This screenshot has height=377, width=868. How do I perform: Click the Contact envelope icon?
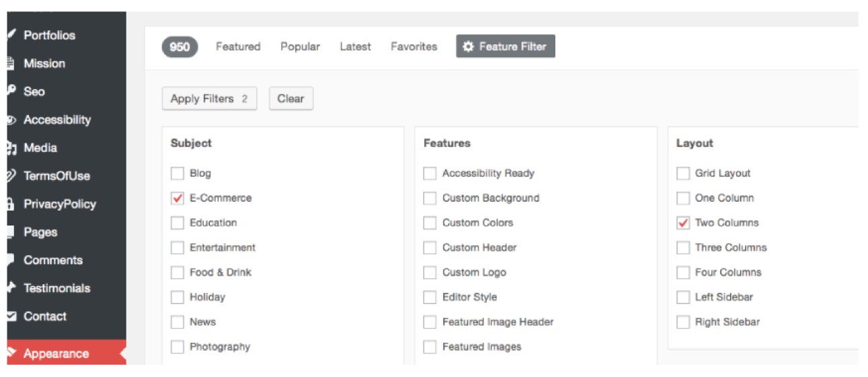(11, 316)
